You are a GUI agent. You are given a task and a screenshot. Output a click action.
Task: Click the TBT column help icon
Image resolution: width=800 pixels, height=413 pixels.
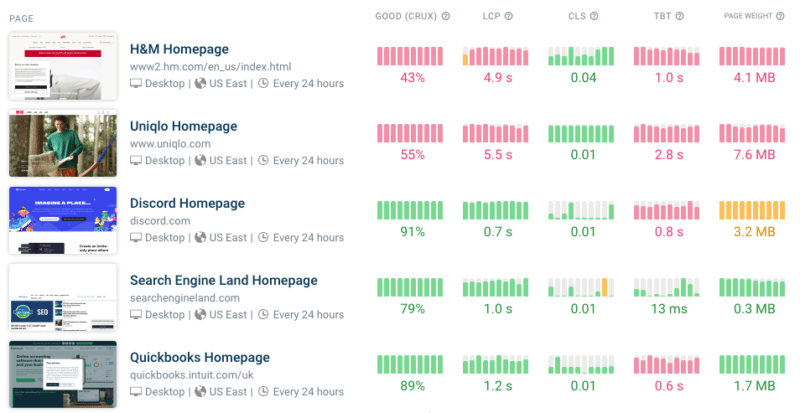[x=681, y=16]
